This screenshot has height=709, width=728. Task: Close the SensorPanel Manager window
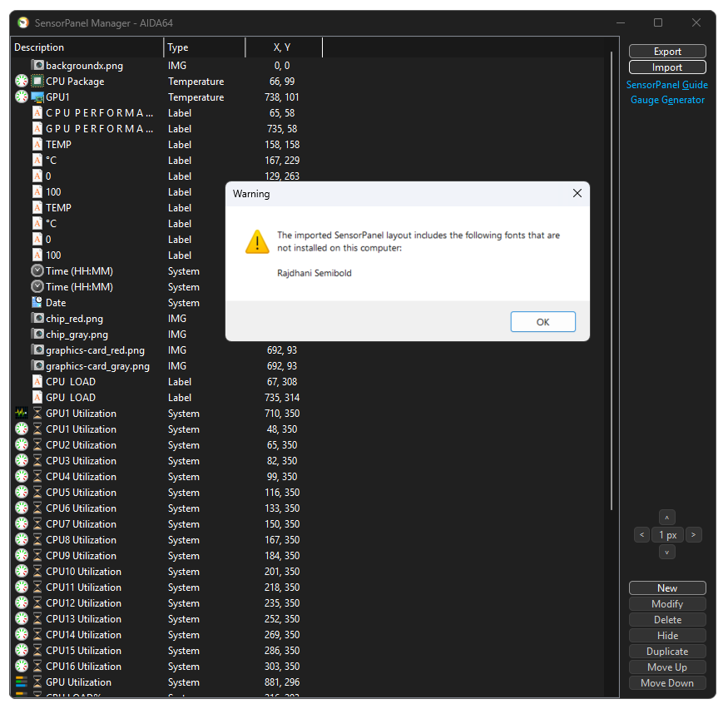coord(696,22)
